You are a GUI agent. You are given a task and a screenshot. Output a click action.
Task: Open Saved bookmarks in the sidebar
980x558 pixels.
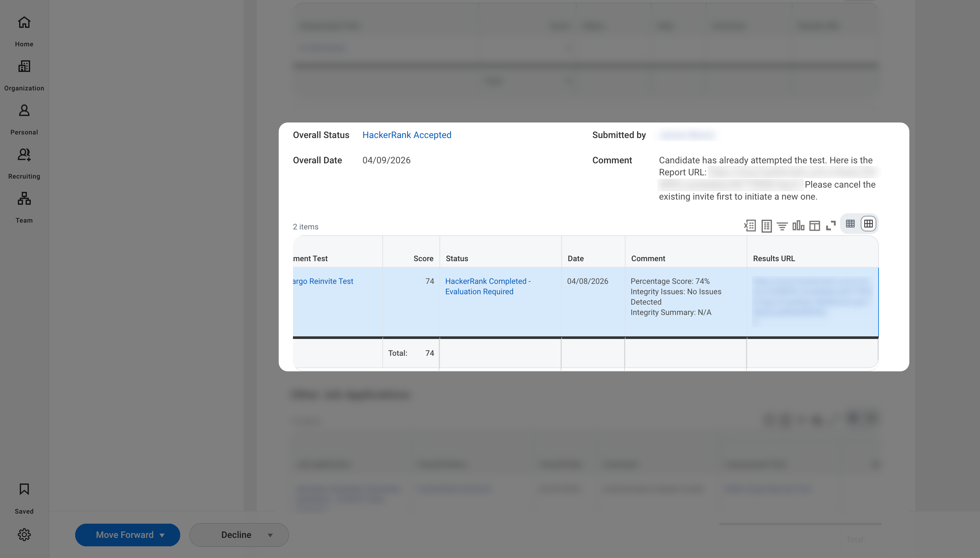point(24,498)
